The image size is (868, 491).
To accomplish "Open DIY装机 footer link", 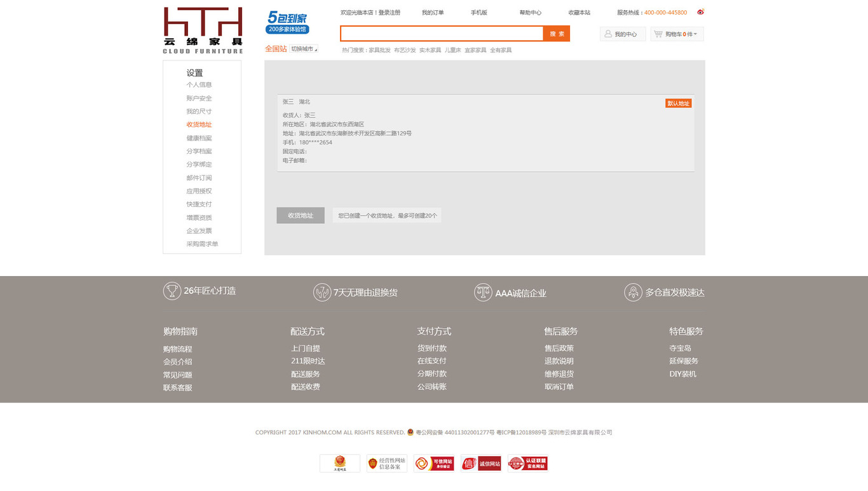I will (x=683, y=374).
